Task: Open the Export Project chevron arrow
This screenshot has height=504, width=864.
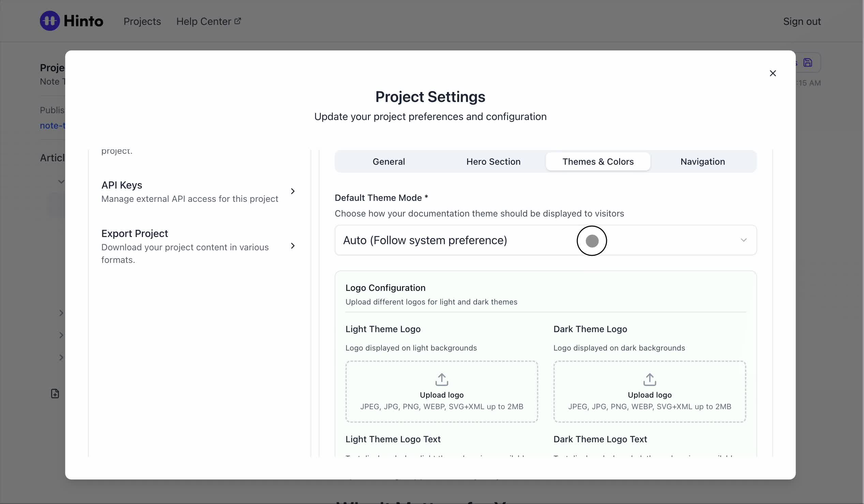Action: 293,246
